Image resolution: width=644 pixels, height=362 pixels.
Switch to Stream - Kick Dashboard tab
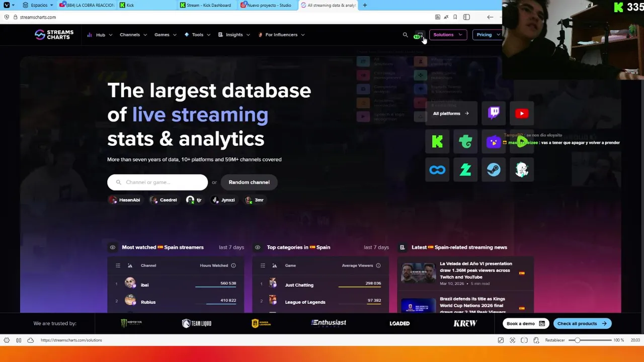208,5
